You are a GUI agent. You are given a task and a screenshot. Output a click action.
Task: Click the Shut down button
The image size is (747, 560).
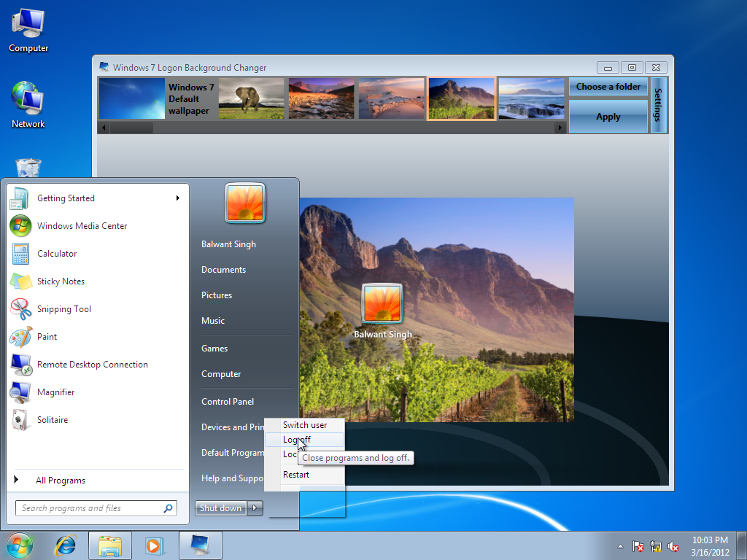(220, 508)
